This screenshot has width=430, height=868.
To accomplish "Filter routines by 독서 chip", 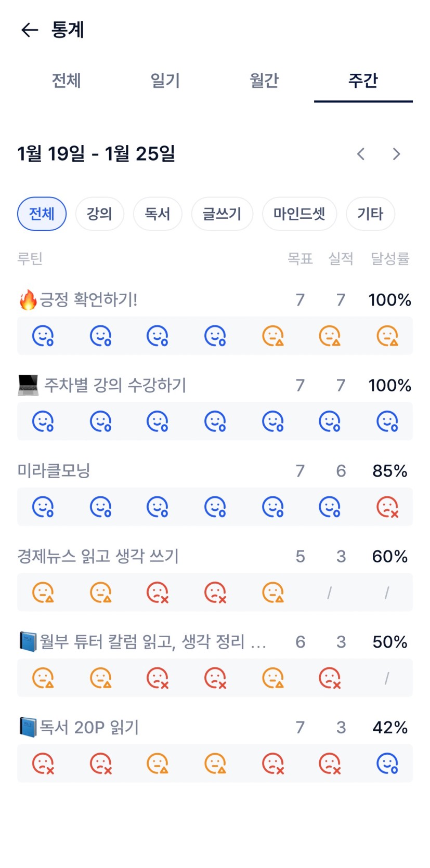I will [x=158, y=214].
